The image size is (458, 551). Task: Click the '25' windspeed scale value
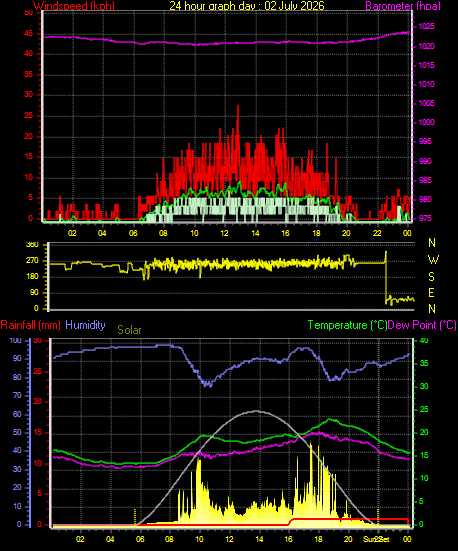click(x=28, y=116)
